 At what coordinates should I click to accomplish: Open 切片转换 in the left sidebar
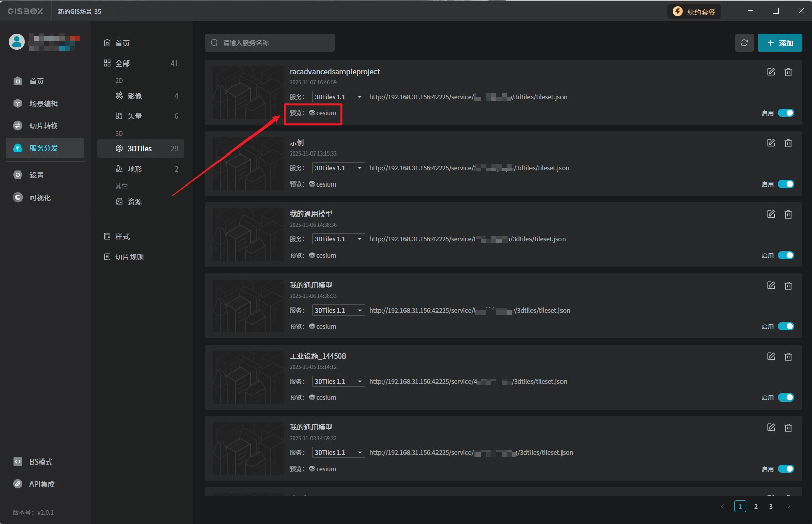pyautogui.click(x=44, y=126)
